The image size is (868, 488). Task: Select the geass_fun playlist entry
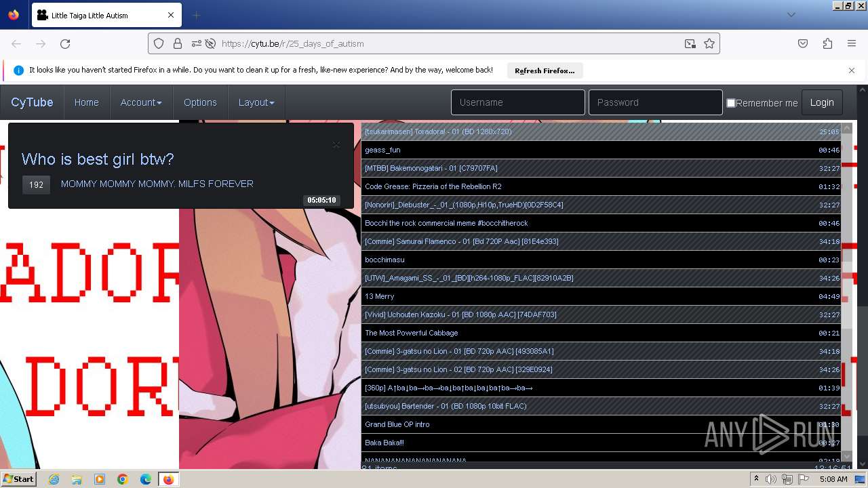point(601,150)
